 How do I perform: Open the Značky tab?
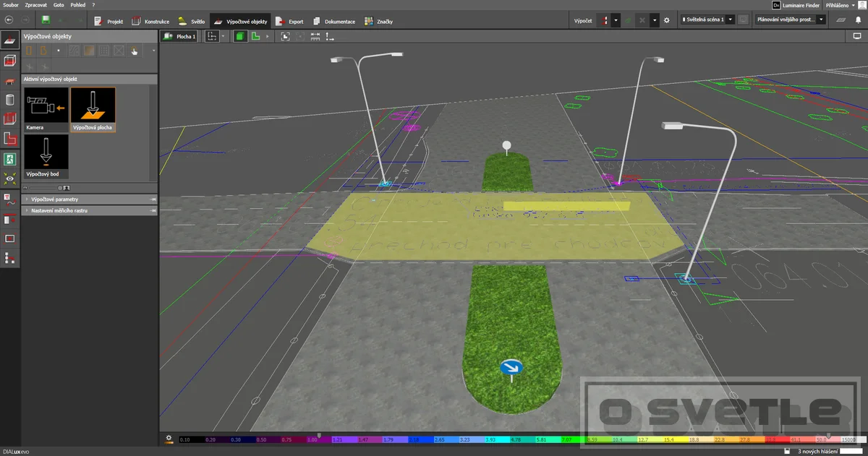(378, 21)
